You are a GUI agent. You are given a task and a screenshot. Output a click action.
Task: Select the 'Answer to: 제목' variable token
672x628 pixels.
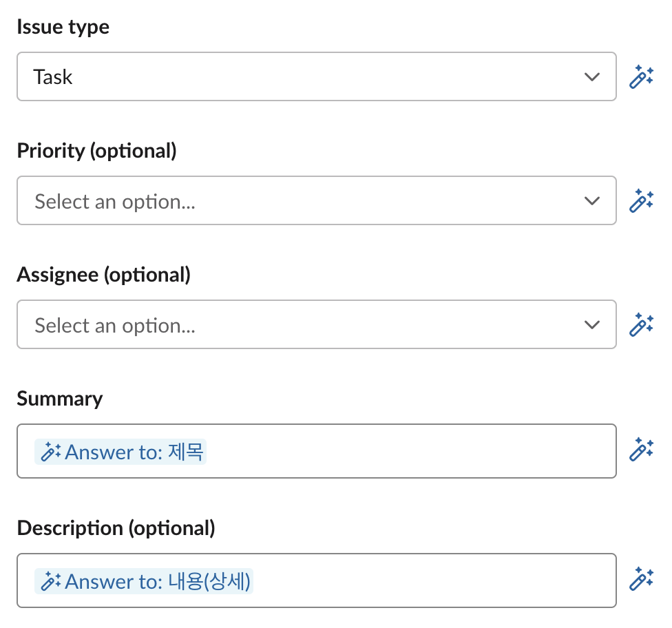135,452
